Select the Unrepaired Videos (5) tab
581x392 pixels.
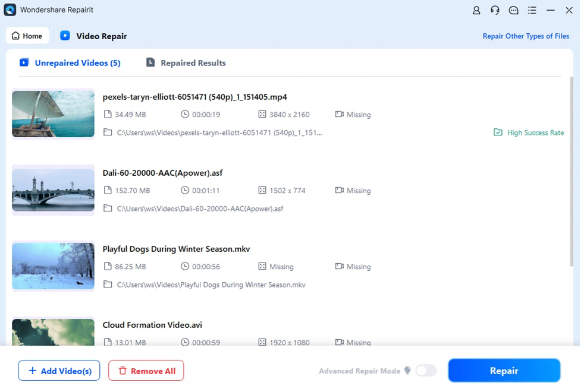70,63
